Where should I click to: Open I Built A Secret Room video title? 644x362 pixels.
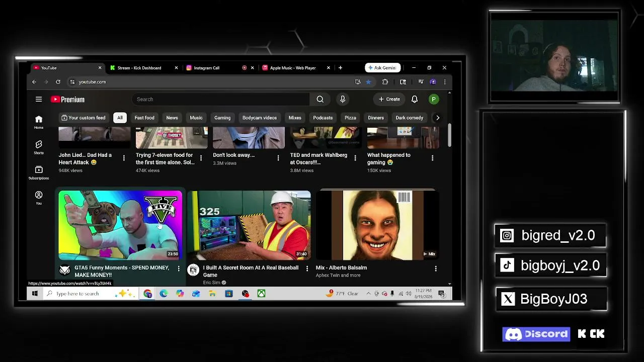click(x=251, y=271)
